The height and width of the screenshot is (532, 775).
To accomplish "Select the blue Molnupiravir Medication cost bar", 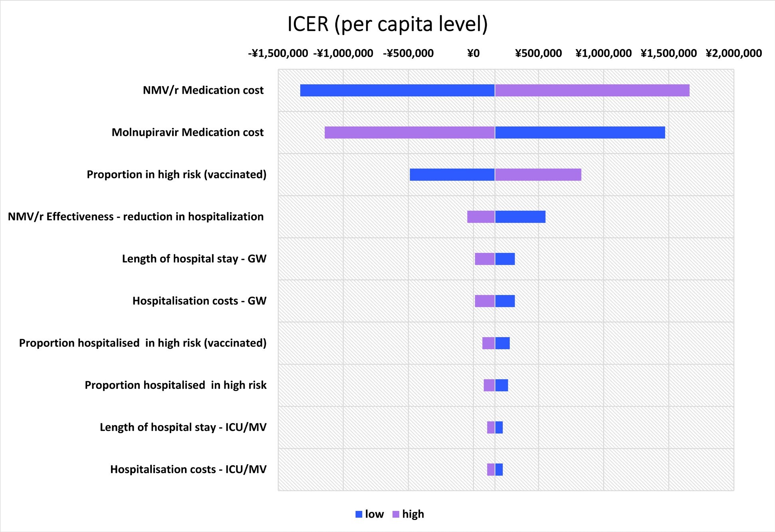I will click(x=580, y=133).
